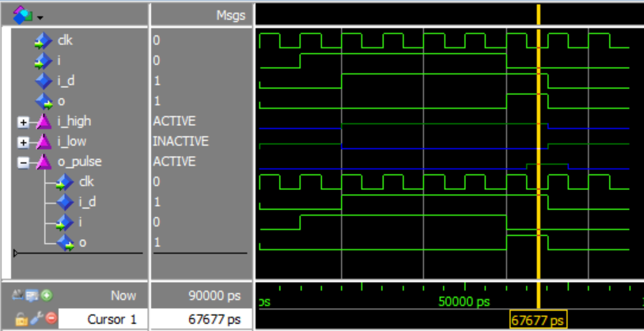Open Cursor 1 properties with wrench icon
The height and width of the screenshot is (331, 644).
(x=36, y=318)
